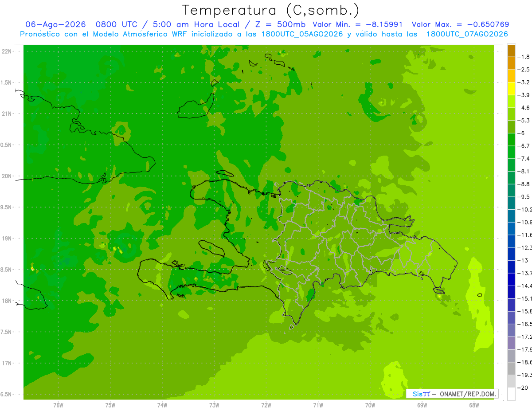Click the '20N' latitude axis label

click(8, 176)
